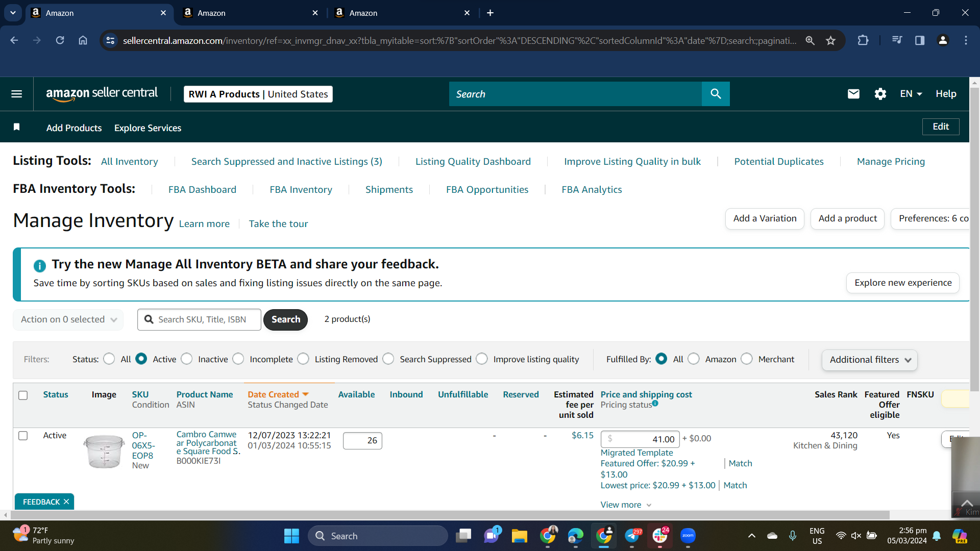Open the Seller Central hamburger menu
The height and width of the screenshot is (551, 980).
(x=16, y=94)
